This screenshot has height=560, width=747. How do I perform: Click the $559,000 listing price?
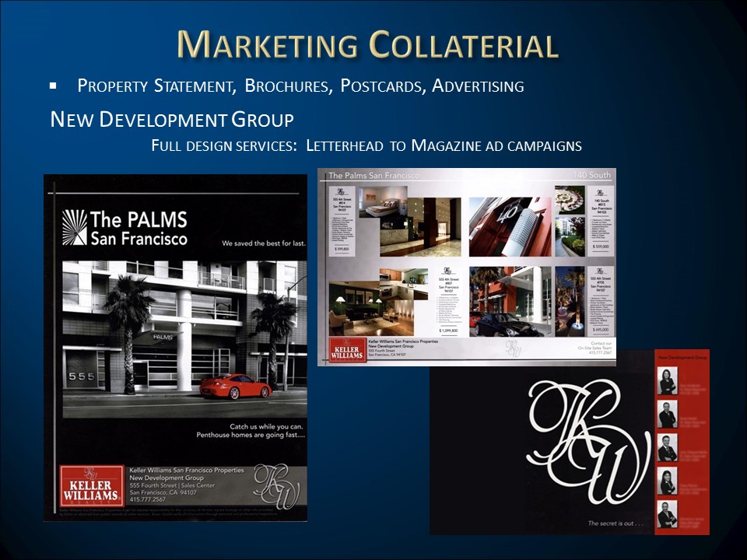(600, 247)
